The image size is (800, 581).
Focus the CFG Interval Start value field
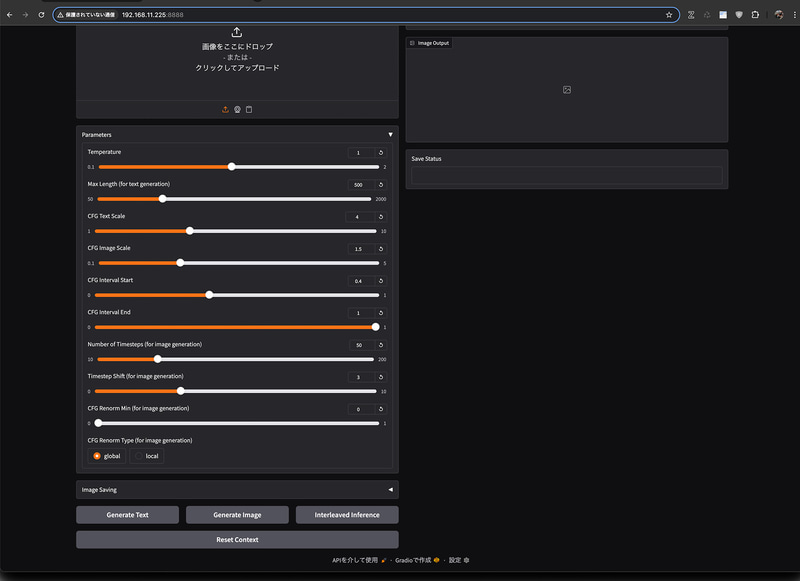[361, 281]
